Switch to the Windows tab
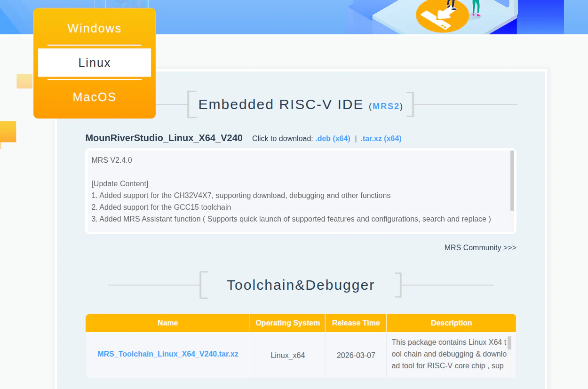Viewport: 588px width, 389px height. (x=95, y=28)
